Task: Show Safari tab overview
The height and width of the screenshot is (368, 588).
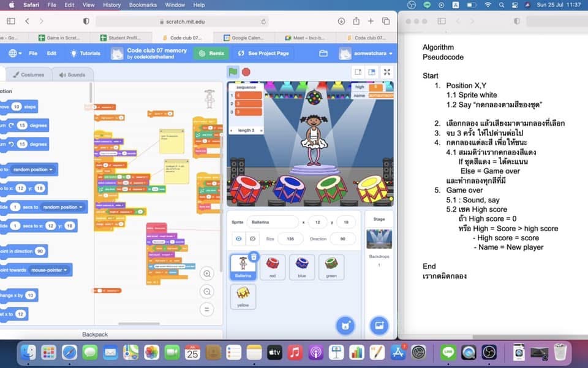Action: point(385,21)
